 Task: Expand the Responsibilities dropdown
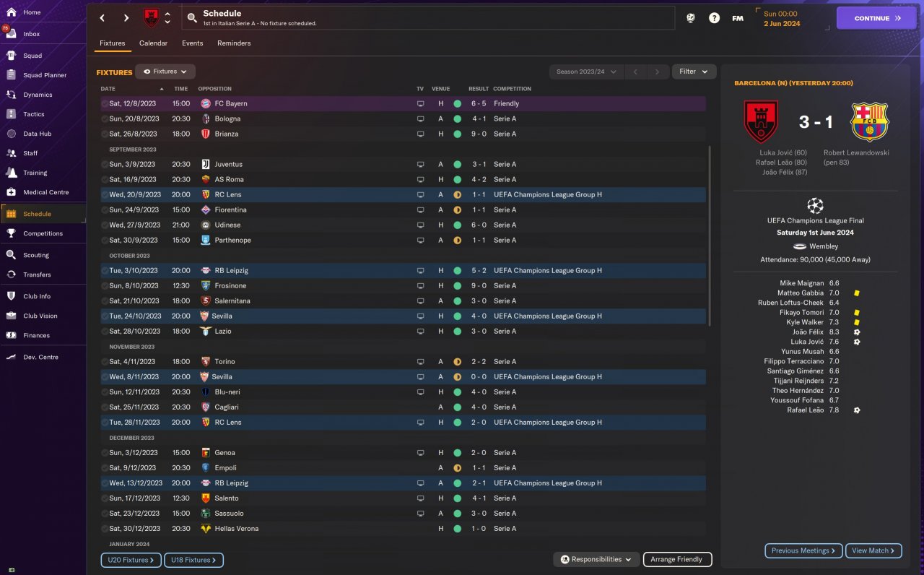(x=596, y=559)
